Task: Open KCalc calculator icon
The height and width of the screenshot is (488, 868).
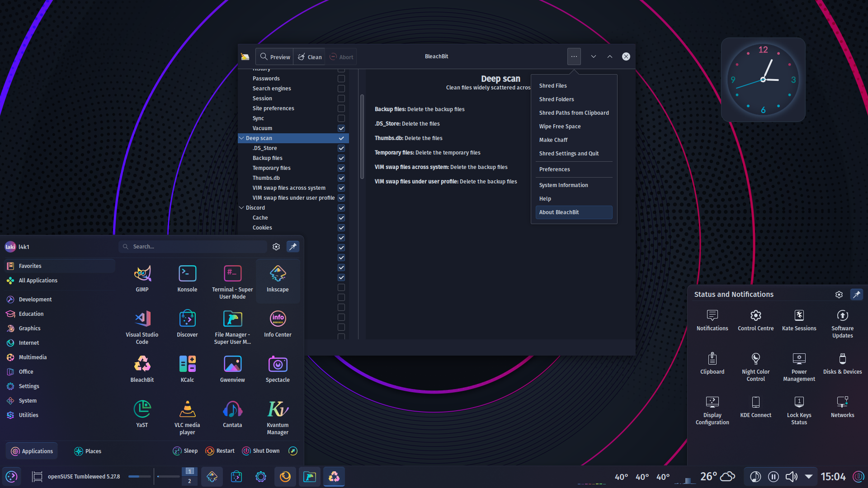Action: pos(187,370)
